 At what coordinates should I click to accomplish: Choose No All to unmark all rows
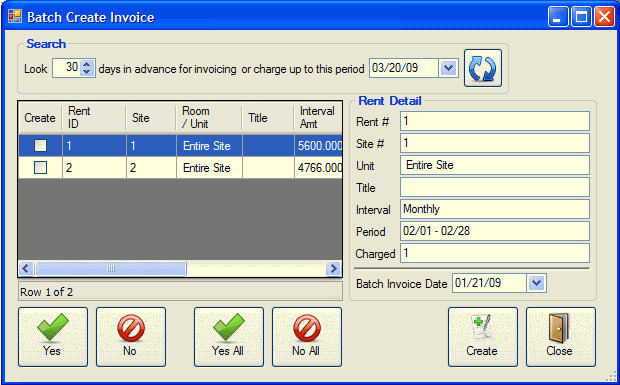pyautogui.click(x=307, y=337)
